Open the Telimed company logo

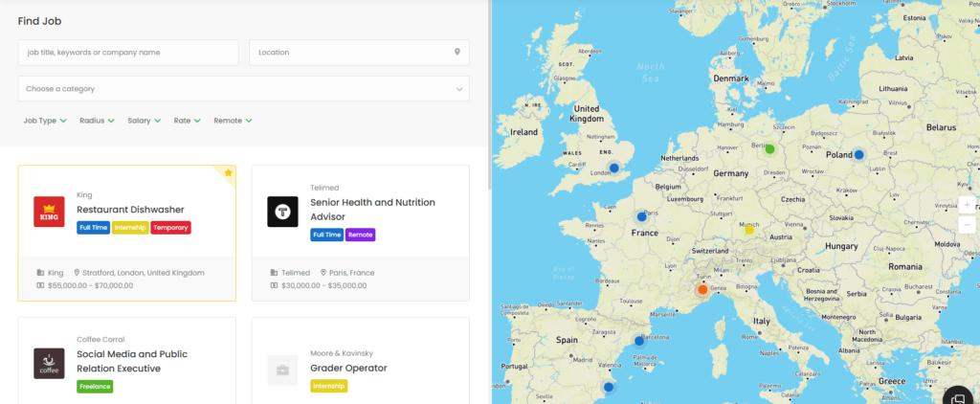tap(282, 212)
